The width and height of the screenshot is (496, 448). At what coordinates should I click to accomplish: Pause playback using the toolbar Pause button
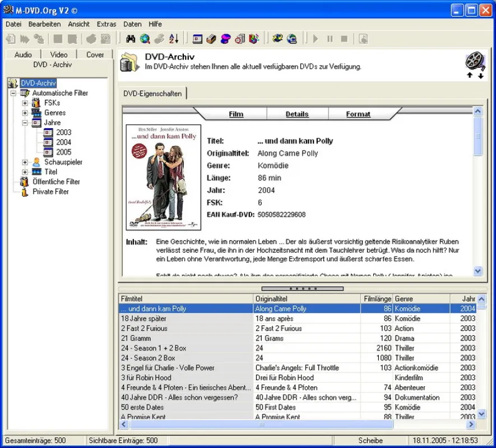tap(330, 39)
